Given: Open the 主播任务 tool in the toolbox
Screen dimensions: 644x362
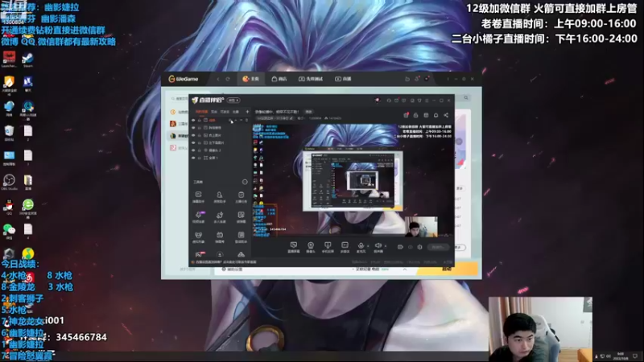Looking at the screenshot, I should [x=241, y=196].
